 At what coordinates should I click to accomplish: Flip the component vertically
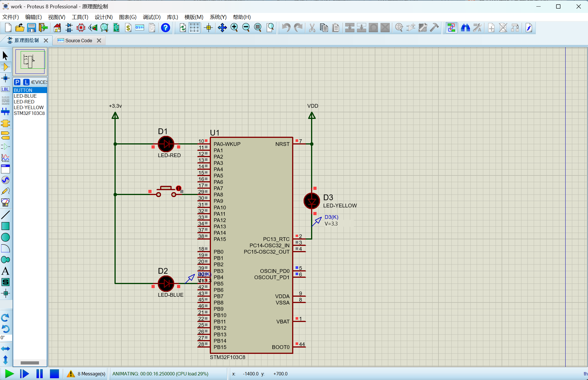click(x=5, y=360)
